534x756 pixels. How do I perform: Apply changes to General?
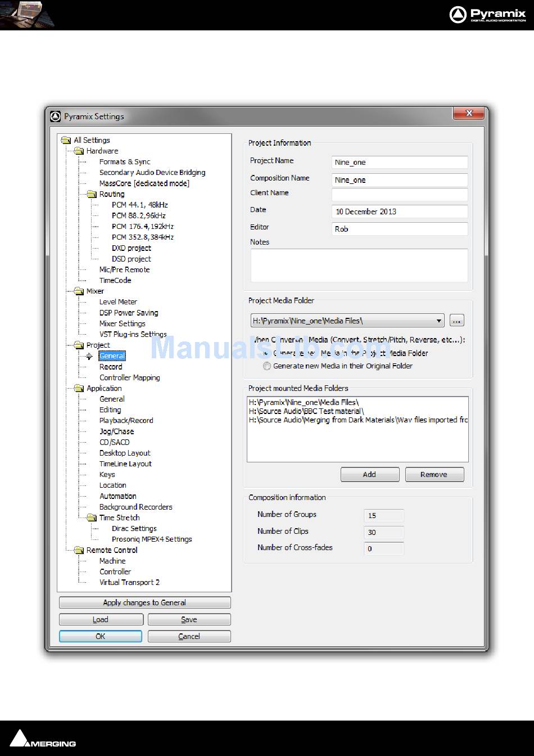145,602
